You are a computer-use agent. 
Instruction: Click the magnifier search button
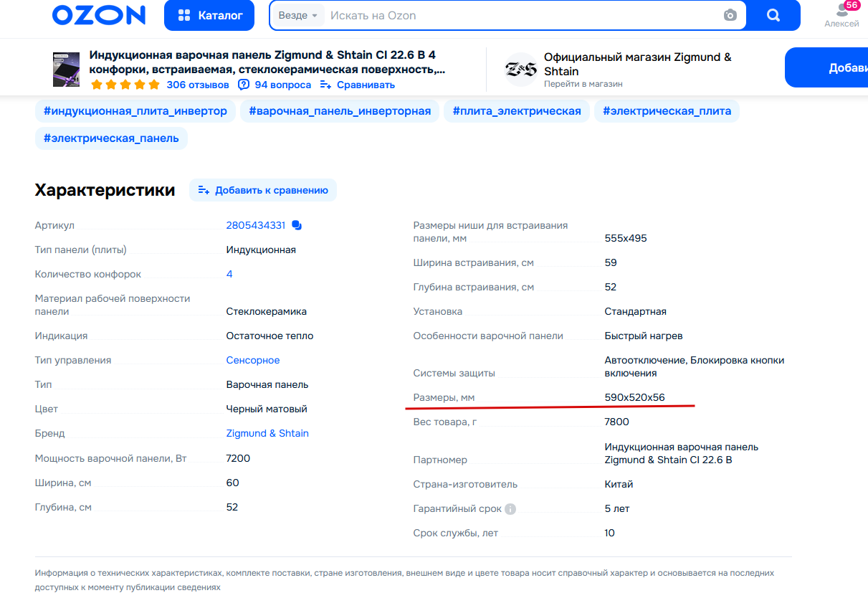(773, 15)
